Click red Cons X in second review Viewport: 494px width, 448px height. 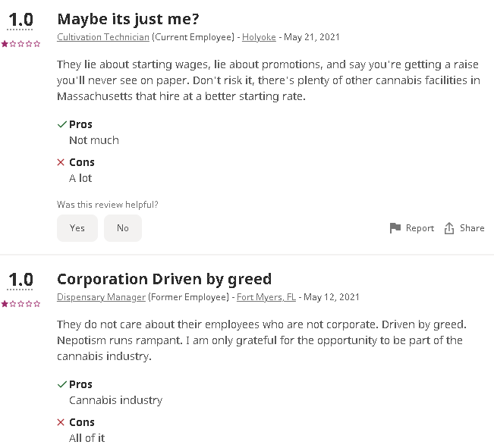(x=61, y=422)
